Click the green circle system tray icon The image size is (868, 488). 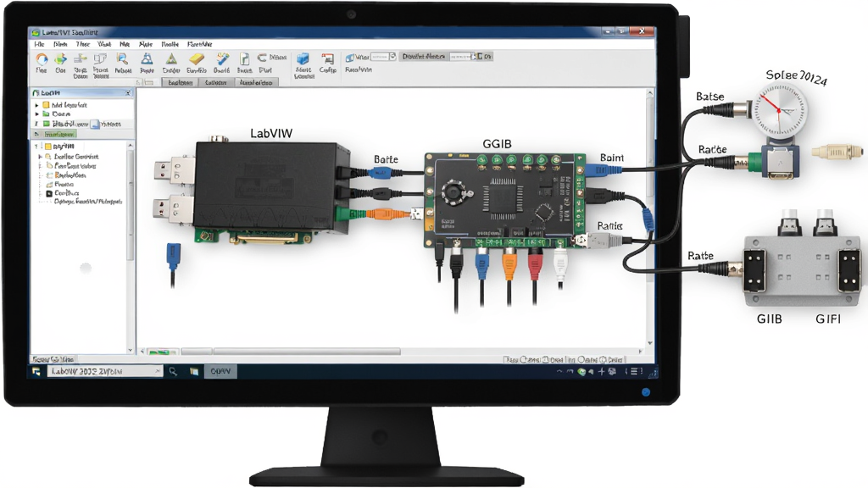pos(581,372)
